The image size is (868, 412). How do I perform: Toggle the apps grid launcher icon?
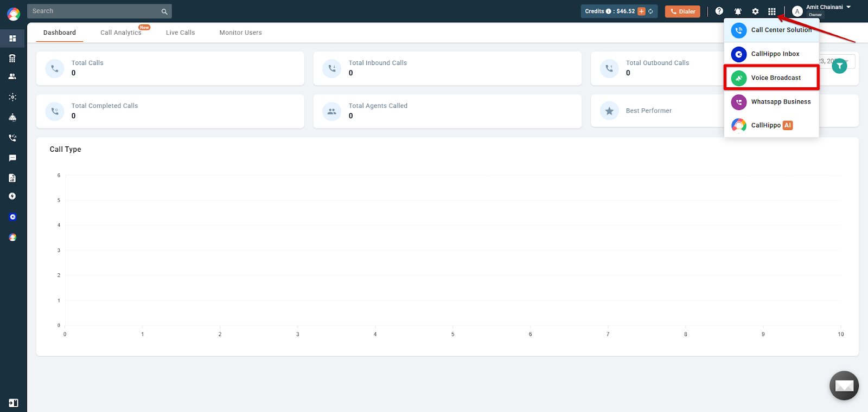pos(772,11)
